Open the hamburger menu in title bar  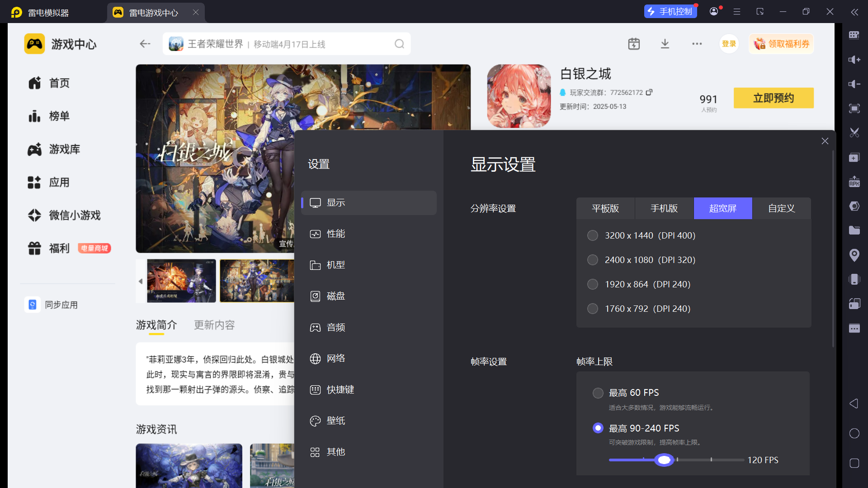[x=737, y=12]
